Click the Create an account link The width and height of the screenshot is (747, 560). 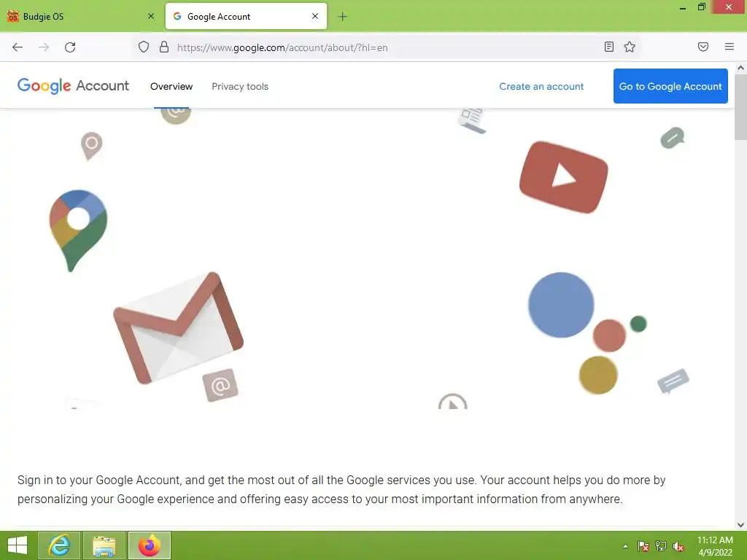pos(541,87)
